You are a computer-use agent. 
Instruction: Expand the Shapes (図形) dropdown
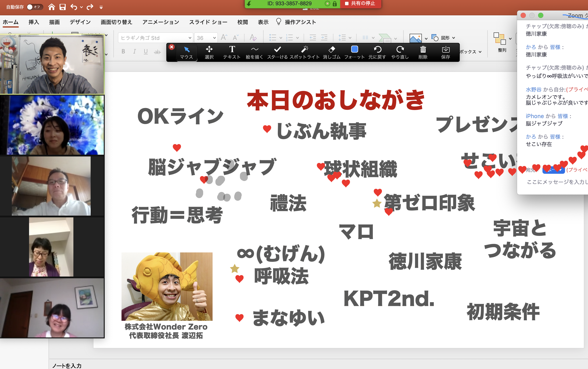(x=453, y=38)
